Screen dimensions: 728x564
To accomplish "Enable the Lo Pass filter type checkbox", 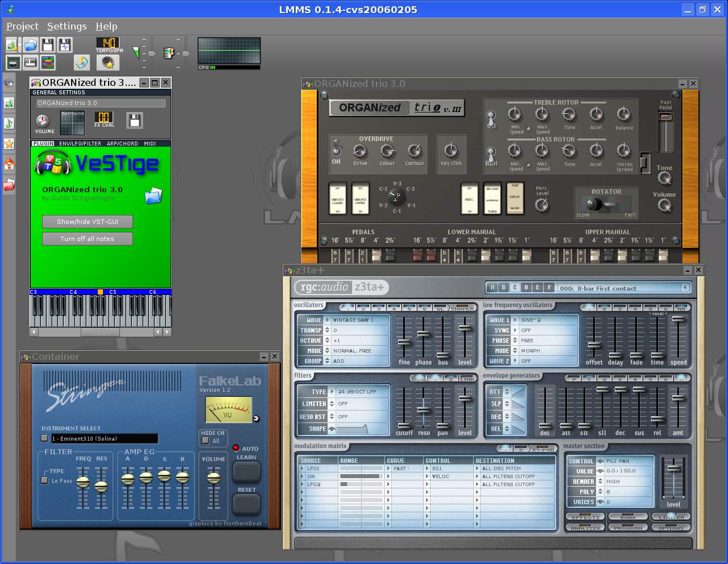I will coord(45,480).
